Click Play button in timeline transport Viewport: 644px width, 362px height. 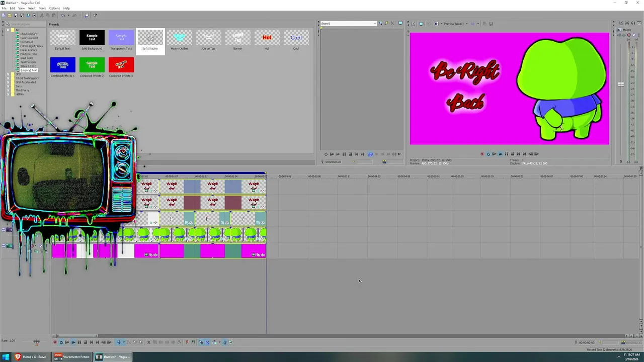pos(73,342)
